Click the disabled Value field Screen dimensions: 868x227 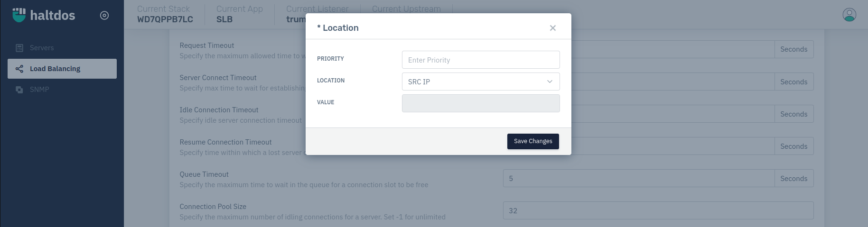pyautogui.click(x=481, y=103)
